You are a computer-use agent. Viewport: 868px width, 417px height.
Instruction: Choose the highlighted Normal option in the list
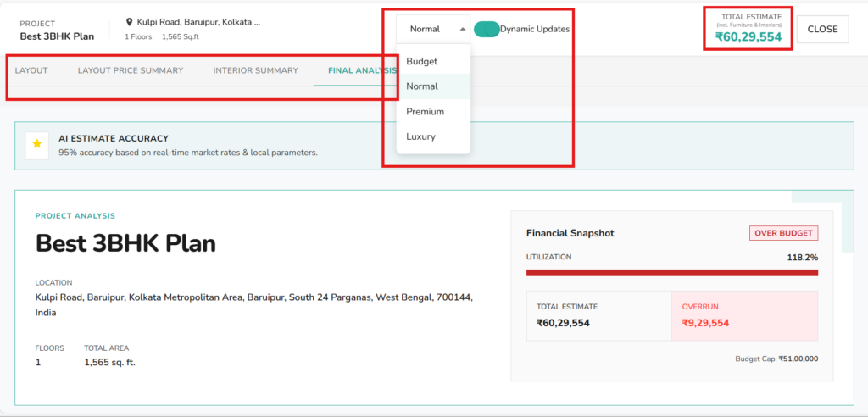pyautogui.click(x=421, y=86)
